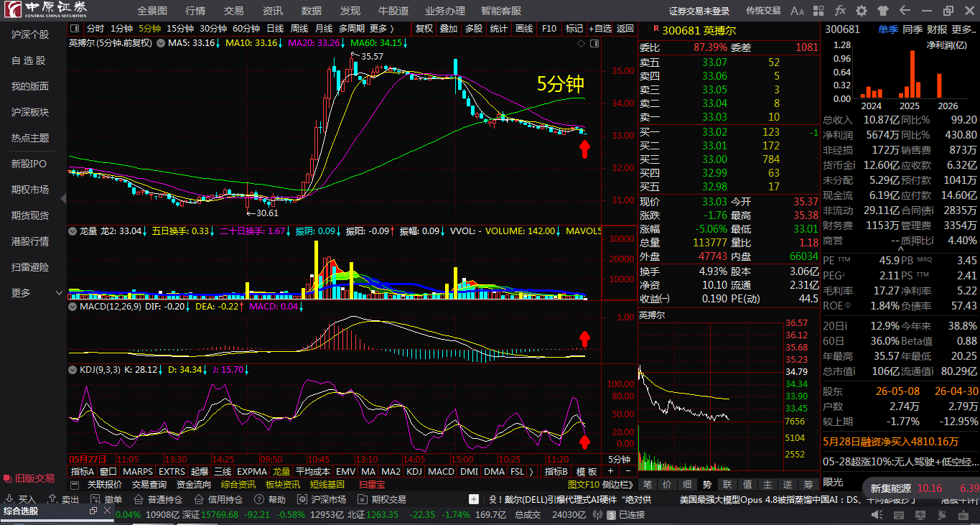Open the 图文F10 link
The width and height of the screenshot is (980, 525).
click(583, 485)
